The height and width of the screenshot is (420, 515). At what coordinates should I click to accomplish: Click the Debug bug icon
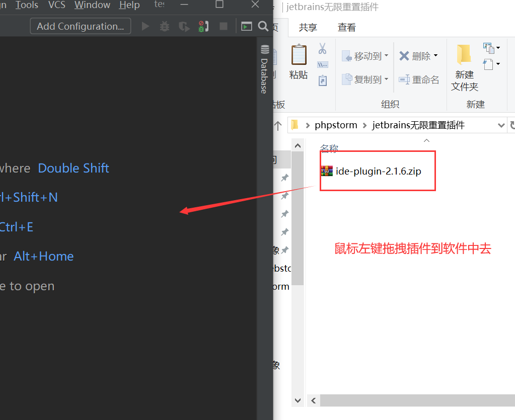coord(165,26)
